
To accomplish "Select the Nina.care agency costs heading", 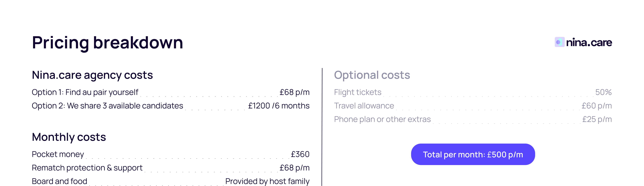I will [92, 75].
